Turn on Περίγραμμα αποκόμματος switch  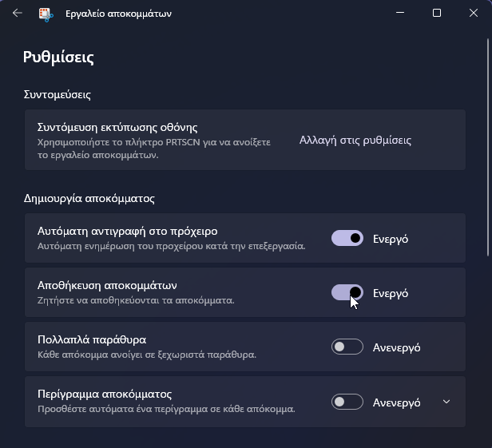tap(347, 402)
